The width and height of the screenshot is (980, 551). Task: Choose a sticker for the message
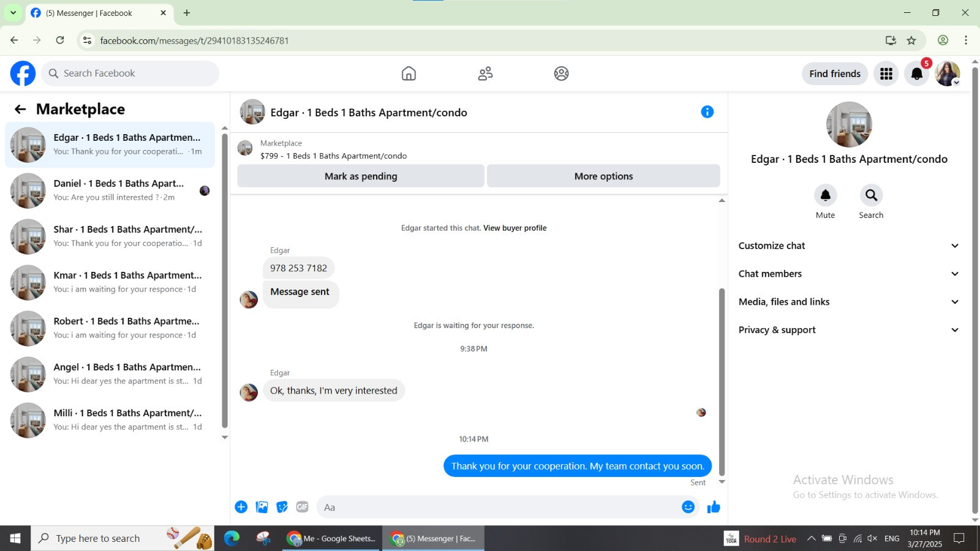[282, 507]
